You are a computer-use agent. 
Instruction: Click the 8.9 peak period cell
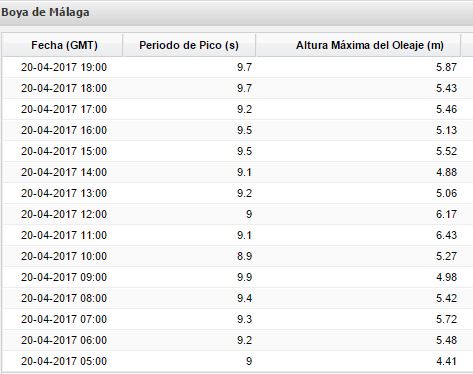(189, 256)
